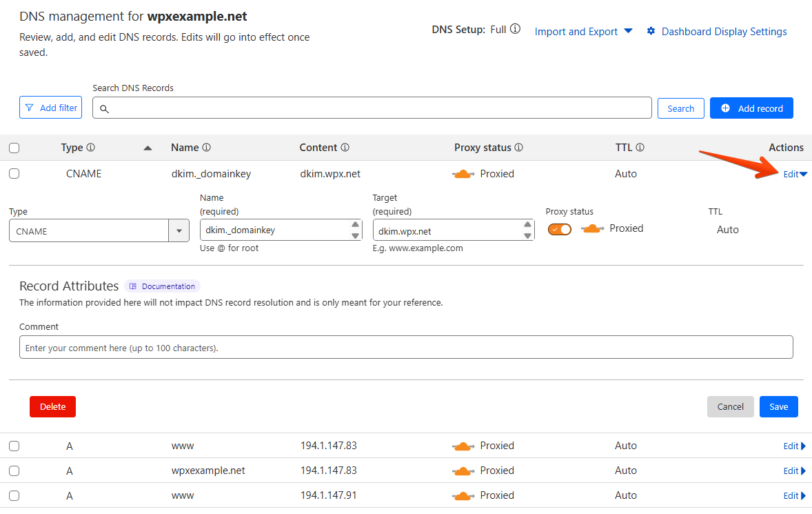Click the TTL header info icon
812x514 pixels.
(x=640, y=148)
